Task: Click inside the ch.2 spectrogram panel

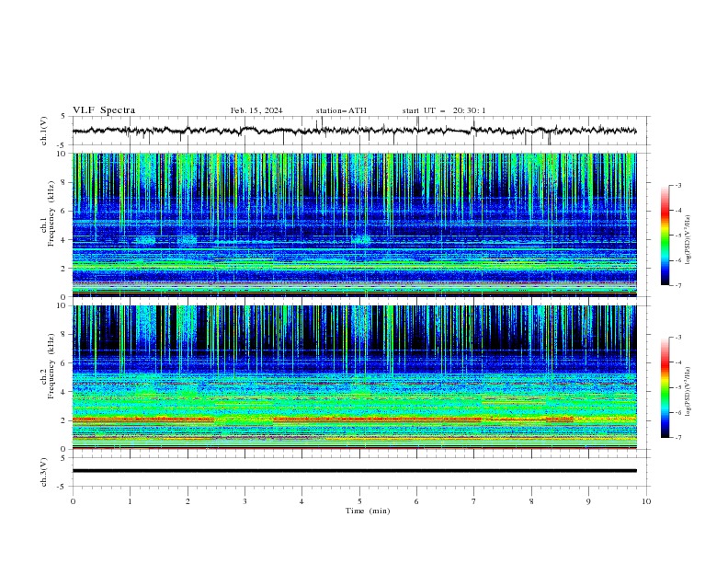Action: (x=354, y=377)
